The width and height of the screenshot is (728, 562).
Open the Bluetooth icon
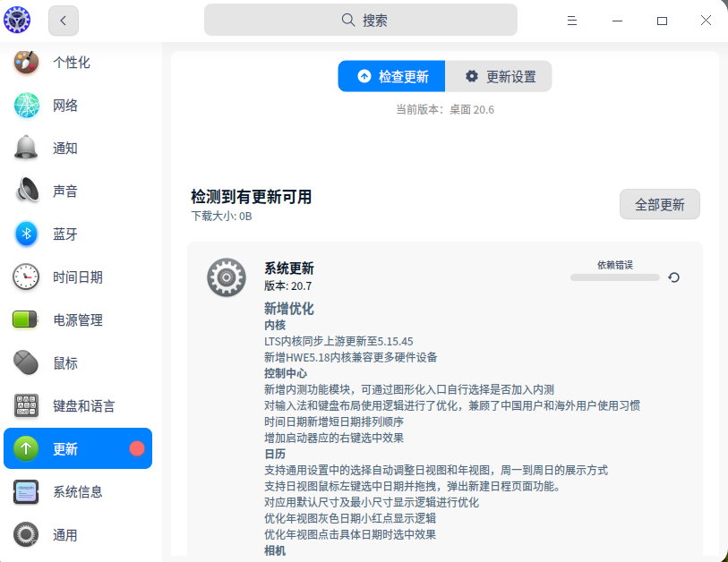point(26,234)
